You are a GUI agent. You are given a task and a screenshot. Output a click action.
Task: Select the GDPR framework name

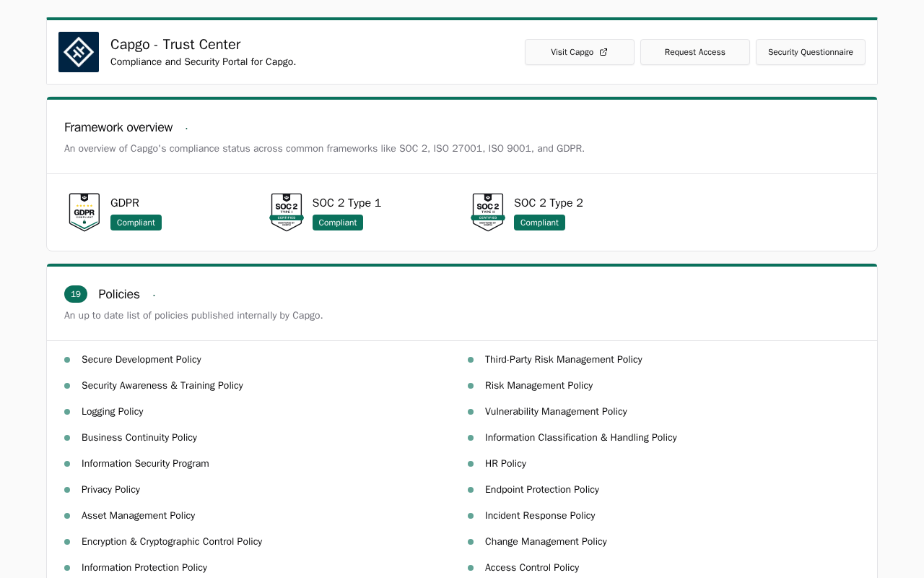coord(125,203)
